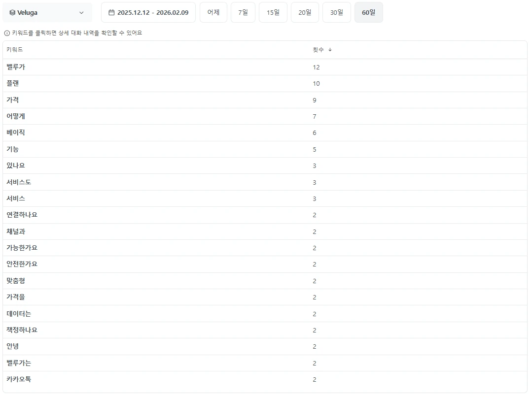Select the 7일 date range
Image resolution: width=532 pixels, height=397 pixels.
coord(243,13)
